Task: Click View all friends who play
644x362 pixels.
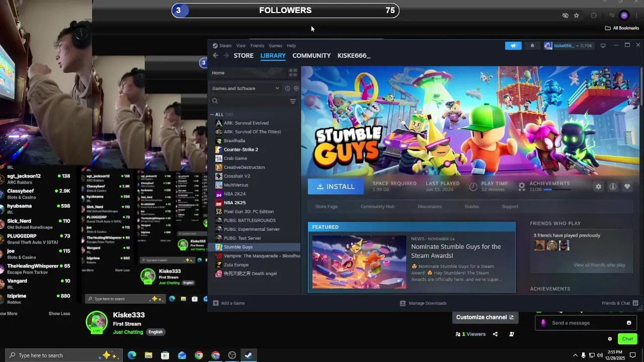Action: pyautogui.click(x=599, y=265)
